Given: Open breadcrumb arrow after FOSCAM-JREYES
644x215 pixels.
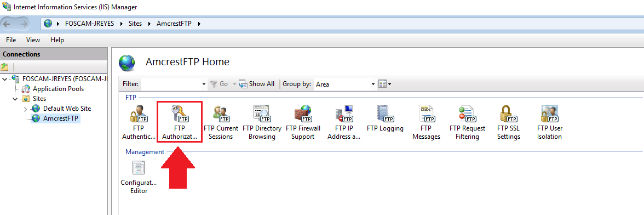Looking at the screenshot, I should point(122,24).
